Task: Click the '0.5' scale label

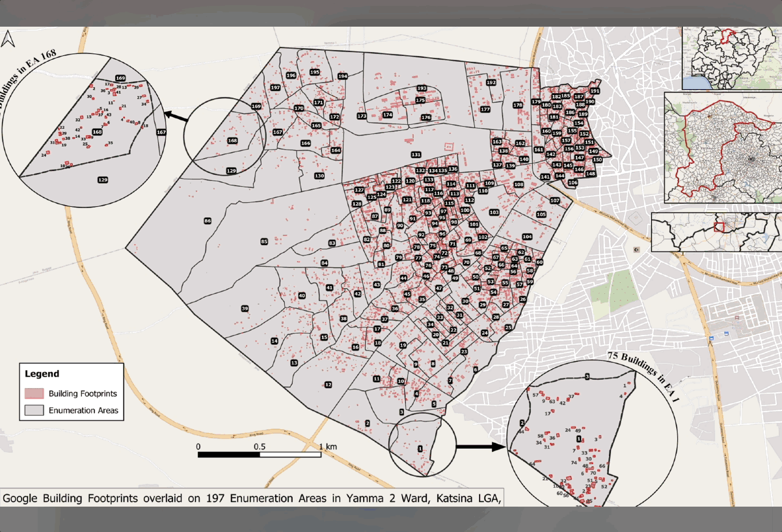Action: 260,446
